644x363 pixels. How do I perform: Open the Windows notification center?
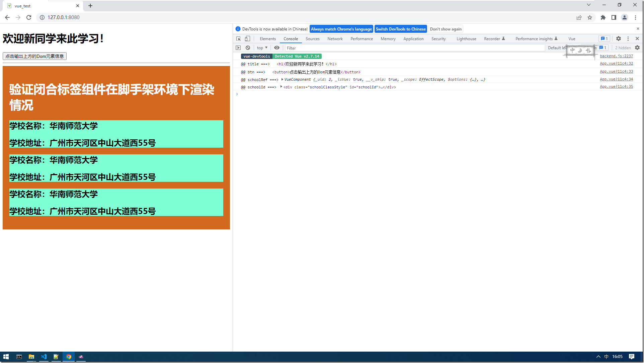[632, 357]
